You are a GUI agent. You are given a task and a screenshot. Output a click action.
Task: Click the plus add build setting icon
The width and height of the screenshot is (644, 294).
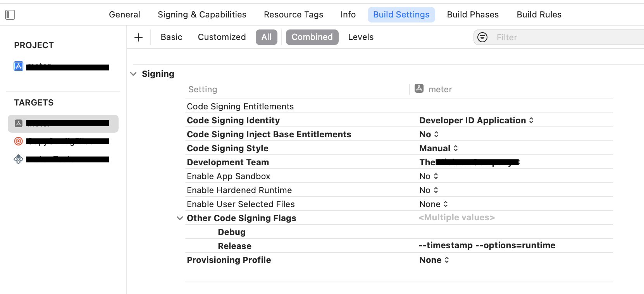point(138,37)
